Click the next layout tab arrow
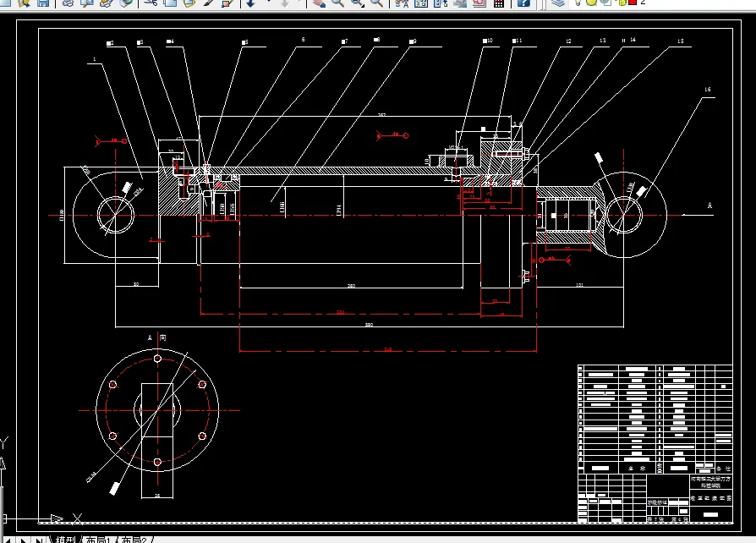756x543 pixels. [x=23, y=540]
